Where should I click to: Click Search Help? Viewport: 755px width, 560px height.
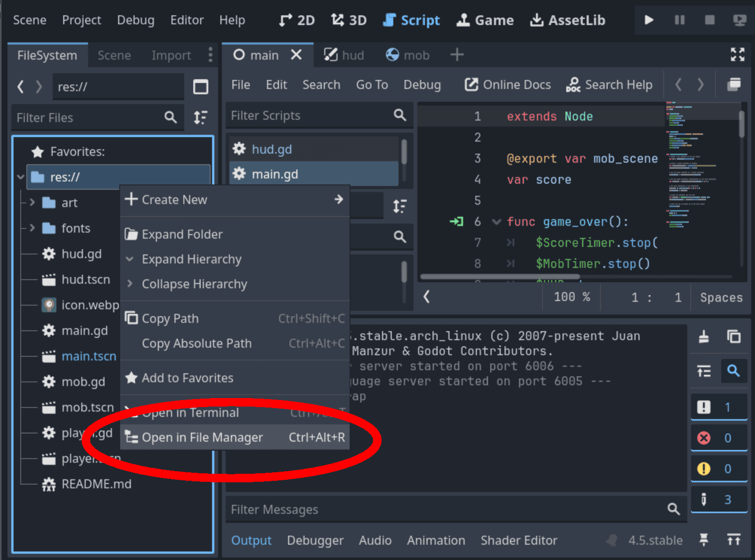pyautogui.click(x=609, y=84)
